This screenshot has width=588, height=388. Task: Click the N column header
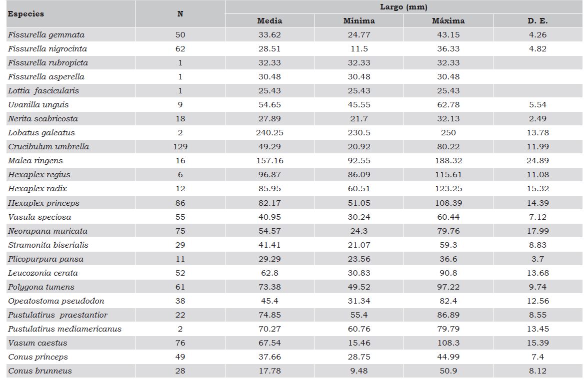[180, 14]
